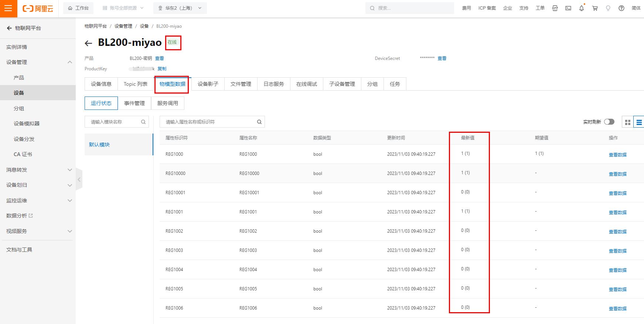Select 默认模块 in module list
Image resolution: width=644 pixels, height=324 pixels.
pos(119,145)
